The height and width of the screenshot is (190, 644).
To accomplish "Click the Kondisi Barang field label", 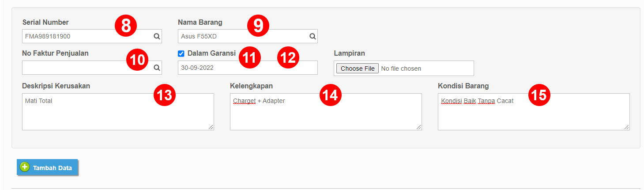I will pos(463,86).
